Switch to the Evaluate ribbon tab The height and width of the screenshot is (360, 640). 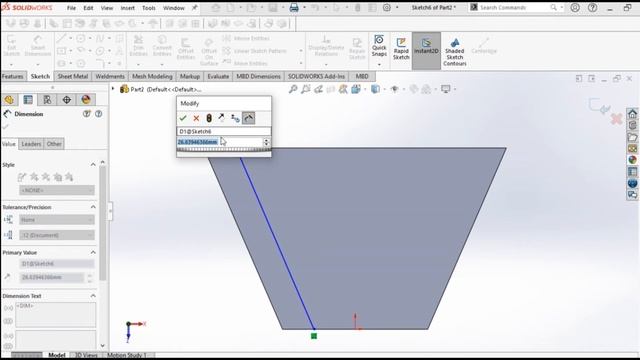[x=218, y=76]
